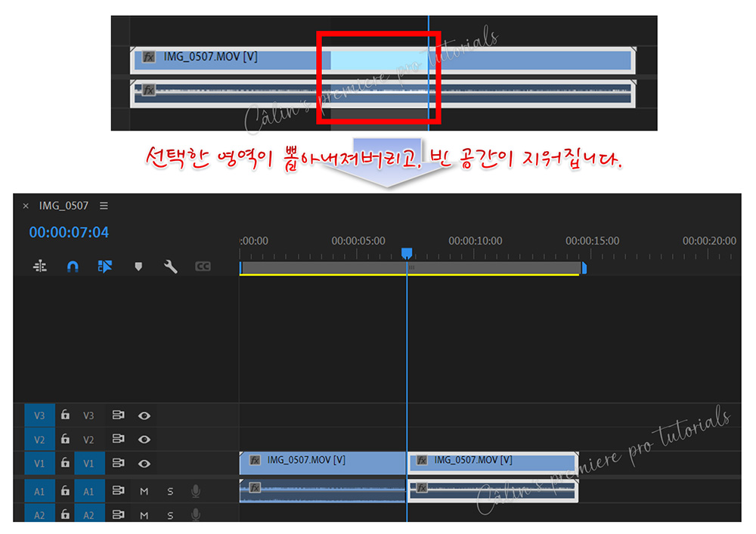
Task: Lock the A2 track
Action: [65, 514]
